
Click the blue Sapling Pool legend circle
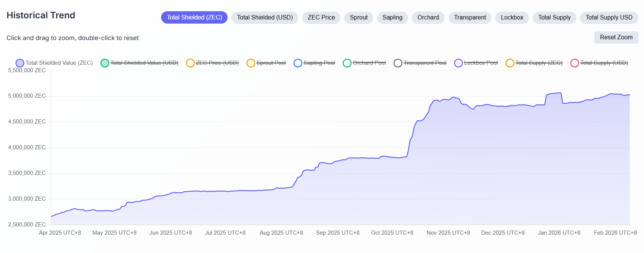(298, 63)
